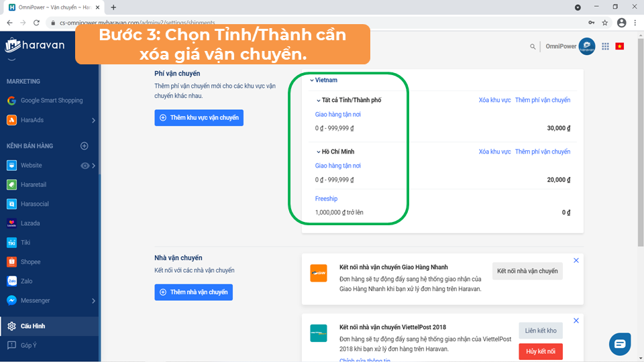Expand the Website submenu arrow
644x362 pixels.
(94, 166)
